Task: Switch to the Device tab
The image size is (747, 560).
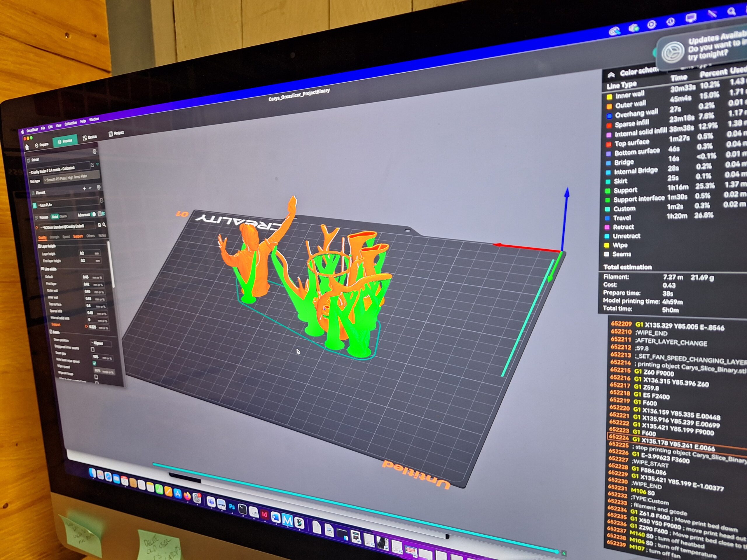Action: [90, 138]
